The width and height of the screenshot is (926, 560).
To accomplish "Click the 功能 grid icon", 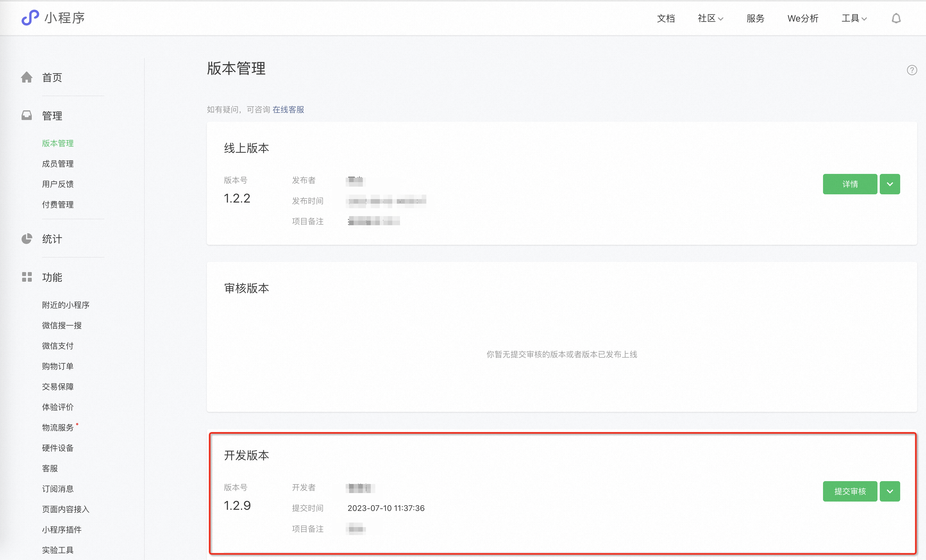I will pyautogui.click(x=27, y=277).
